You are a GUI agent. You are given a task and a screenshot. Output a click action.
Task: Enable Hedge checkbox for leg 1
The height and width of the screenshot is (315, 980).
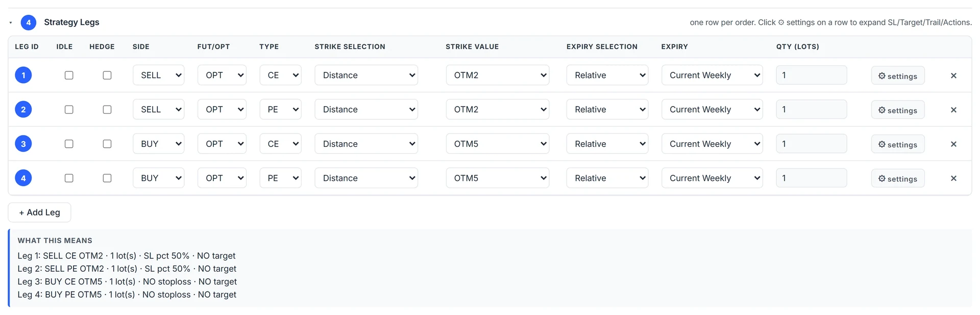click(107, 75)
